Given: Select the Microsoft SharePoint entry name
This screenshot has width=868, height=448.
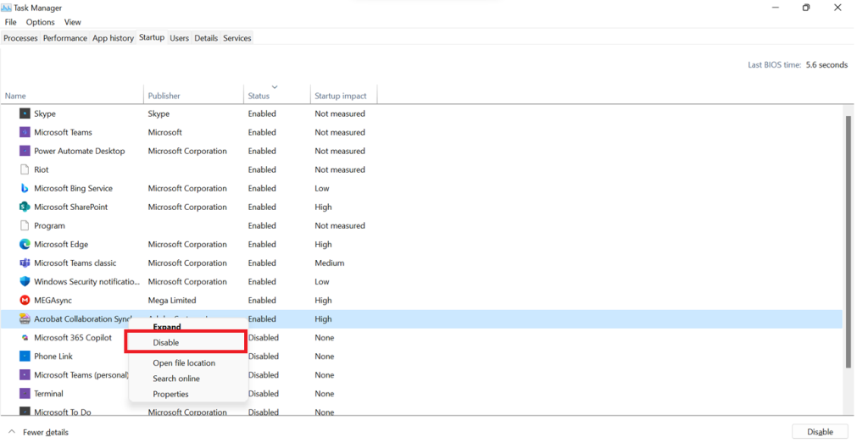Looking at the screenshot, I should [x=71, y=207].
